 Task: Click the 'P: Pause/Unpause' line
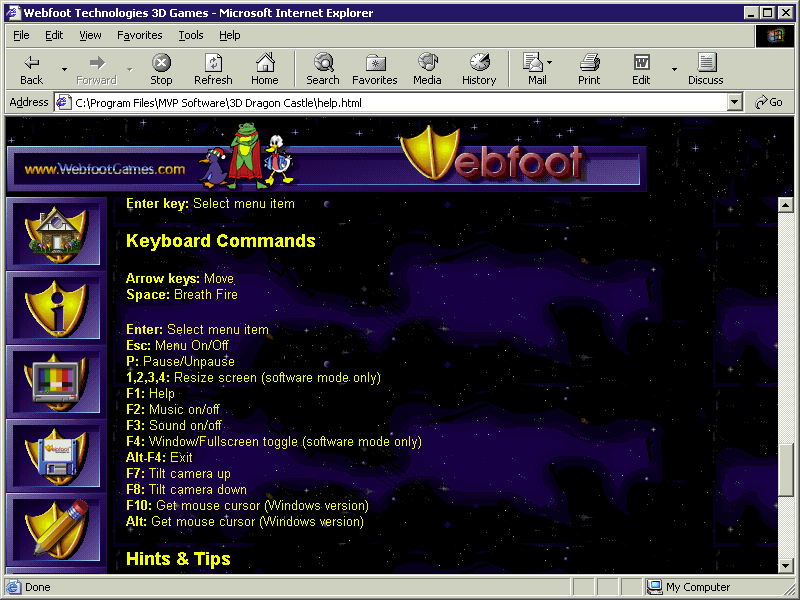pyautogui.click(x=180, y=362)
